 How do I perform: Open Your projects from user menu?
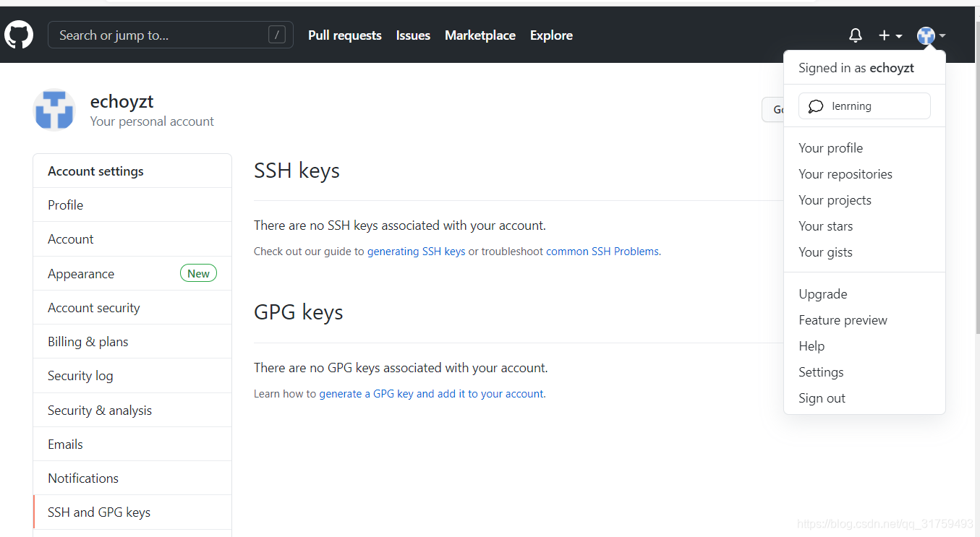pos(864,199)
